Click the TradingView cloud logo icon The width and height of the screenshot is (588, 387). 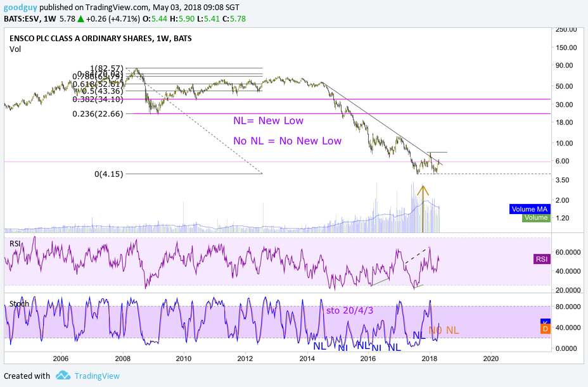[63, 375]
